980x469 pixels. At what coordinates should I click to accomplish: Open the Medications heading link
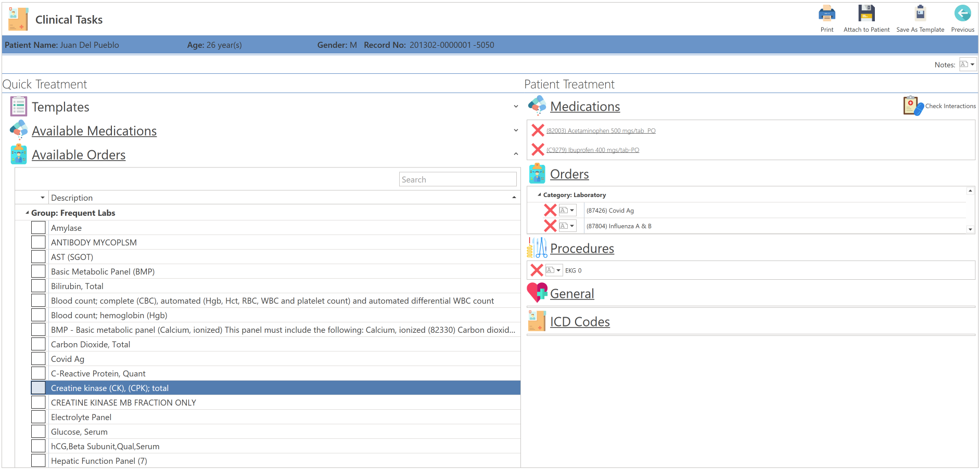(x=585, y=106)
